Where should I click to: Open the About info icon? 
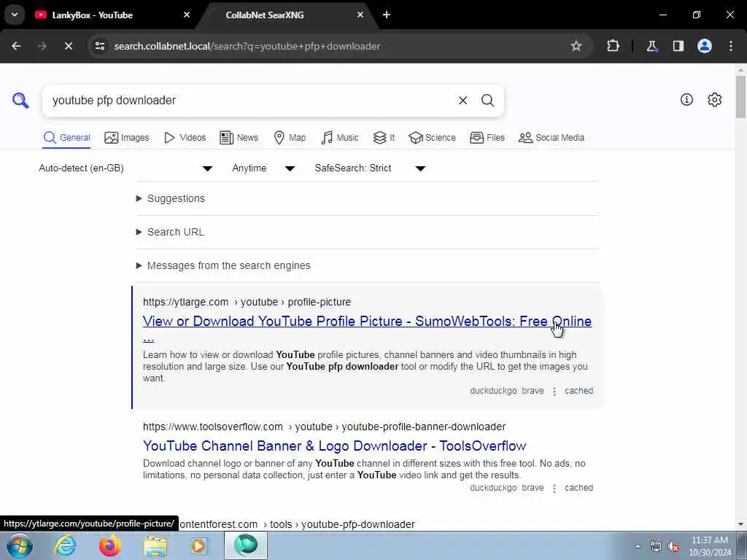[x=686, y=99]
